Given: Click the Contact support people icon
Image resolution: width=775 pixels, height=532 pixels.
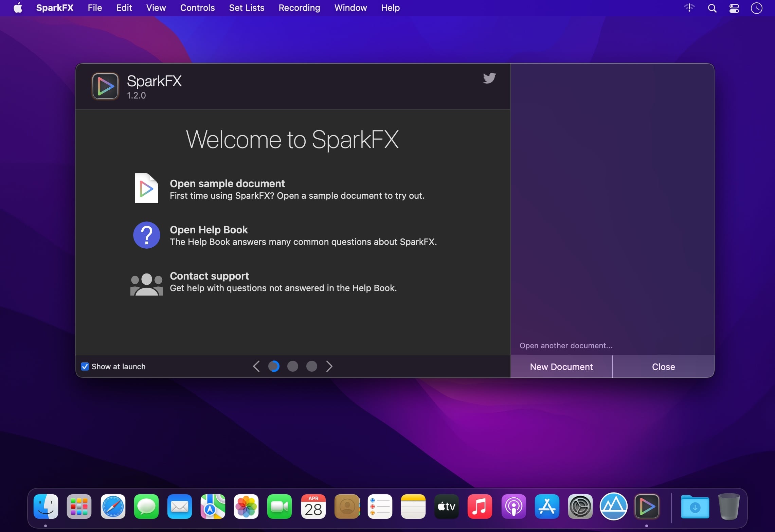Looking at the screenshot, I should 146,284.
